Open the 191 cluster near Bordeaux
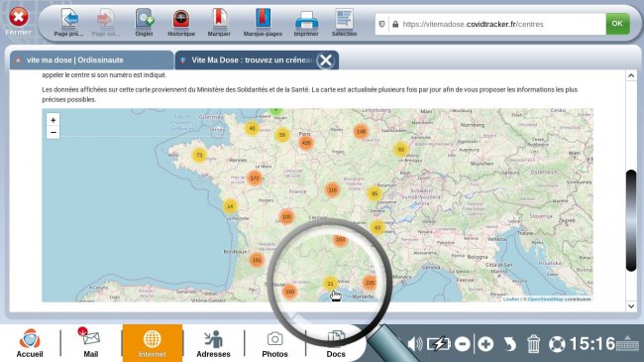The image size is (644, 362). [257, 260]
